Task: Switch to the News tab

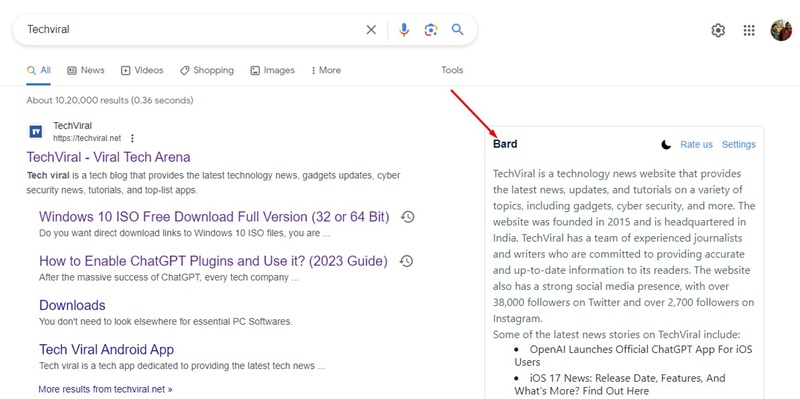Action: point(86,70)
